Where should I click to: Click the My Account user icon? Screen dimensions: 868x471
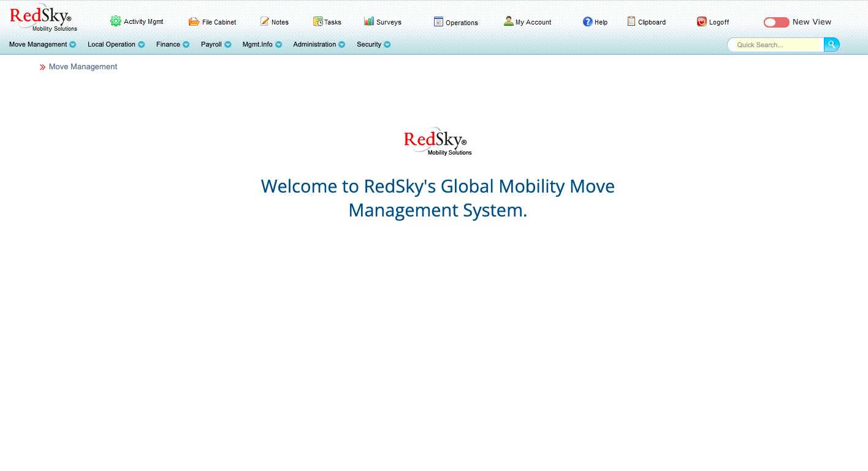(x=509, y=21)
